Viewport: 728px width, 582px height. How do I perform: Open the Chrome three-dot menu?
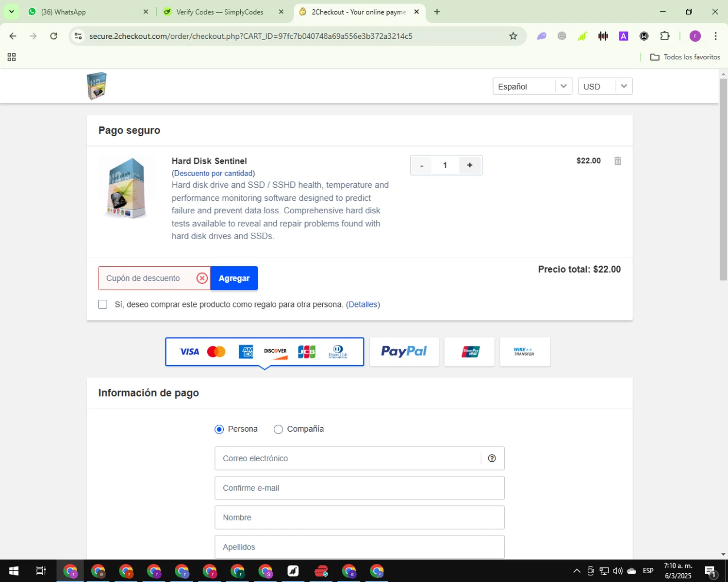click(715, 36)
